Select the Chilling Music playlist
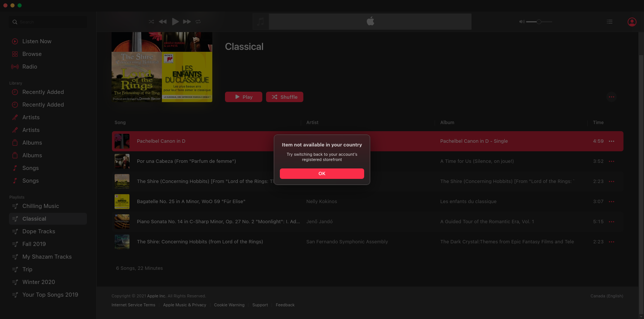644x319 pixels. tap(41, 206)
